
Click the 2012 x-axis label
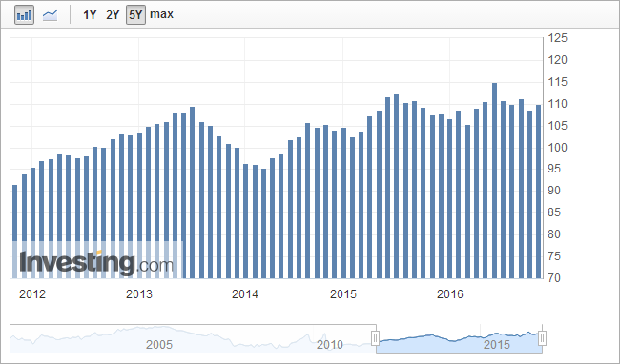(x=32, y=294)
